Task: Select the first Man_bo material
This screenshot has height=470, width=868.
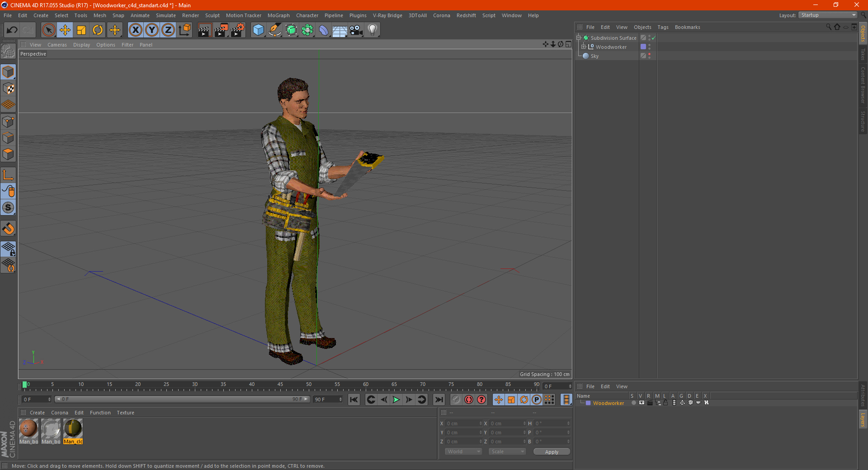Action: (28, 431)
